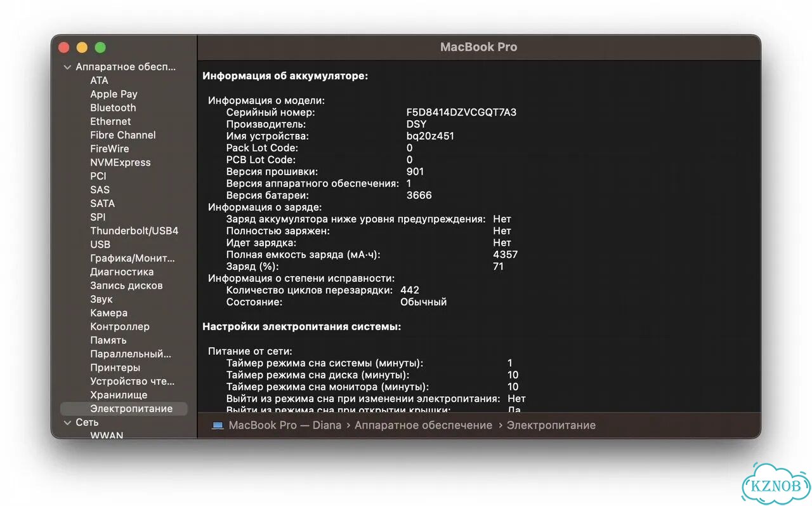Image resolution: width=812 pixels, height=506 pixels.
Task: Click the Сеть category label
Action: point(87,422)
